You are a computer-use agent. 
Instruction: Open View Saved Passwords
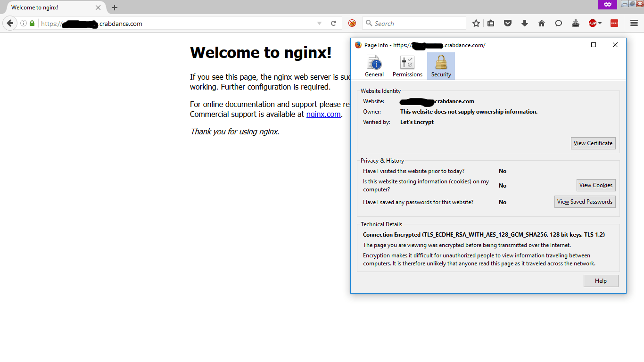pyautogui.click(x=585, y=202)
